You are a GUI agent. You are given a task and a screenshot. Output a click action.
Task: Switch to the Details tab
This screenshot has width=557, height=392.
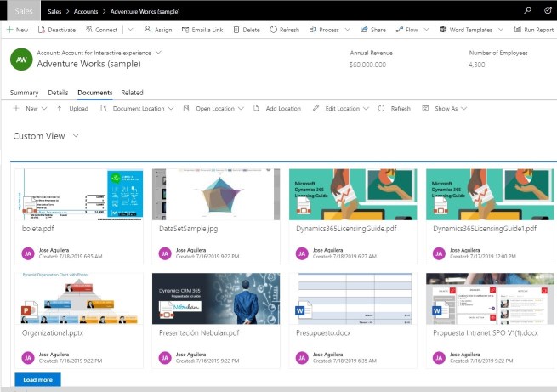coord(58,93)
